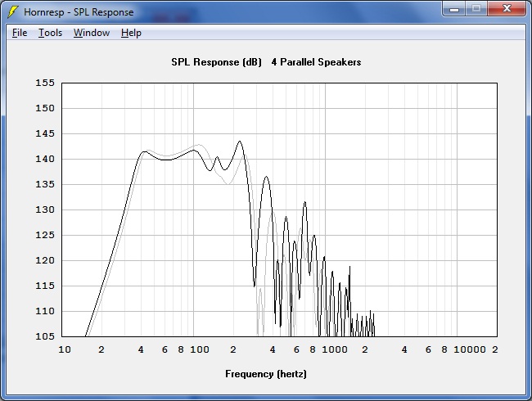
Task: Open the File menu
Action: pyautogui.click(x=20, y=33)
